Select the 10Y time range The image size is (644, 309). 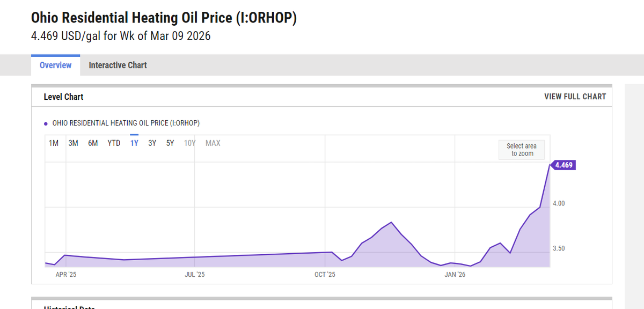coord(190,143)
